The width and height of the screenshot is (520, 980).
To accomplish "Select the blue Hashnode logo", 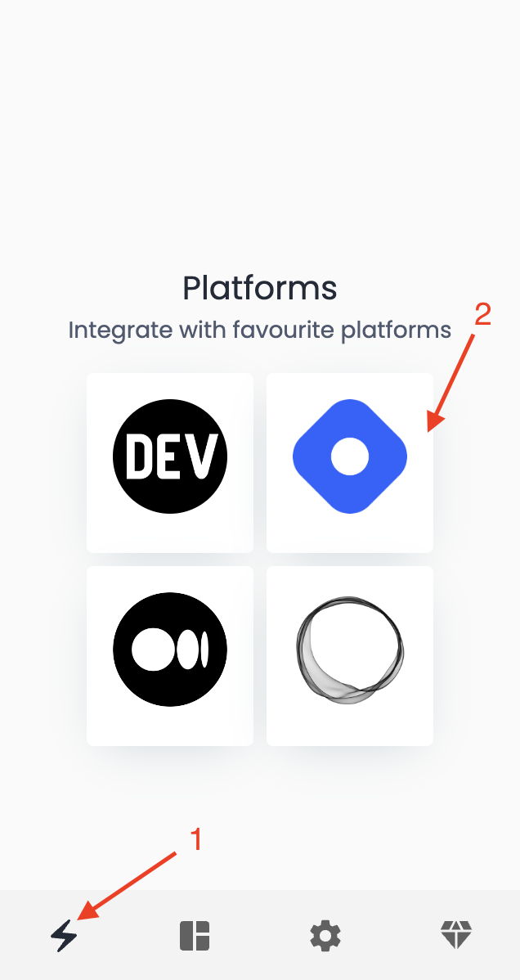I will pyautogui.click(x=350, y=456).
